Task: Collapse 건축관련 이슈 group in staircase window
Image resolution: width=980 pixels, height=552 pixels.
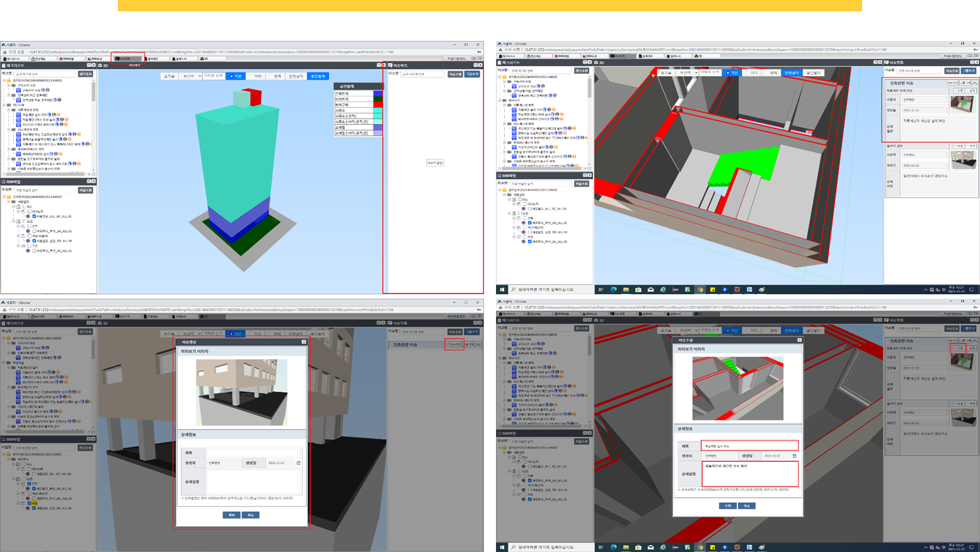Action: (975, 83)
